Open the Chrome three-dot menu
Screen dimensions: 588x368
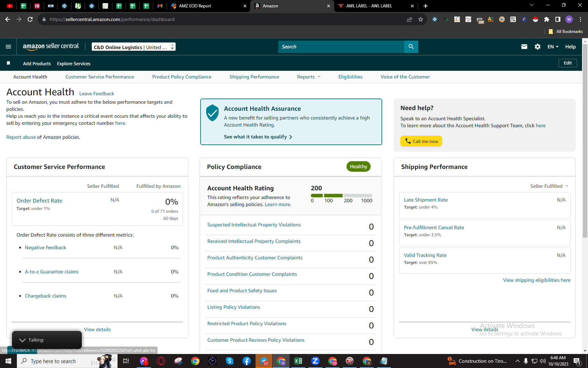580,19
